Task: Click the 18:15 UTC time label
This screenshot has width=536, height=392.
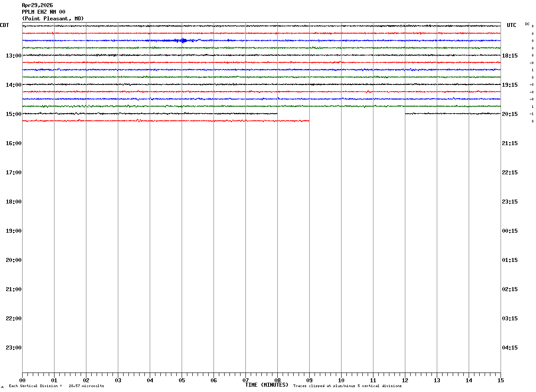Action: tap(510, 55)
